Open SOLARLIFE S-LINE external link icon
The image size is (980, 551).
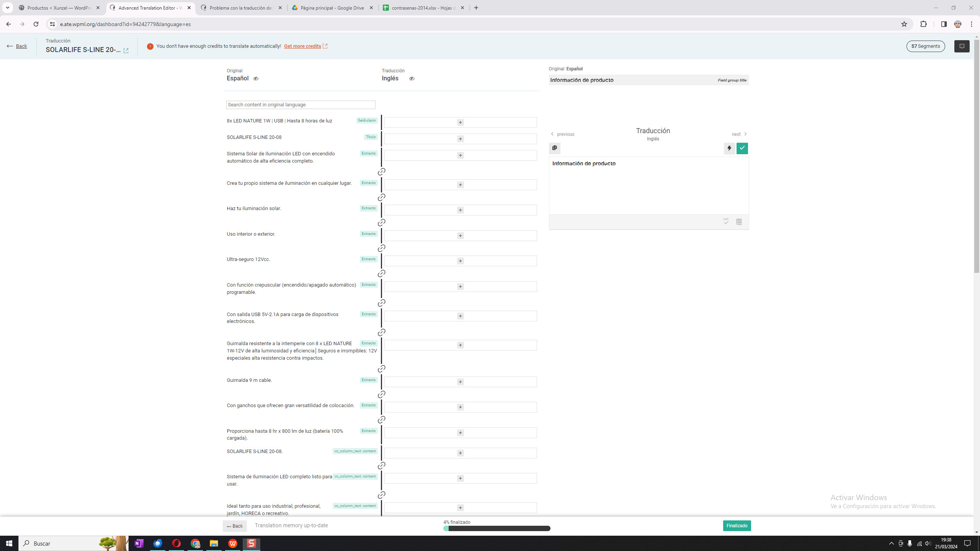coord(126,51)
